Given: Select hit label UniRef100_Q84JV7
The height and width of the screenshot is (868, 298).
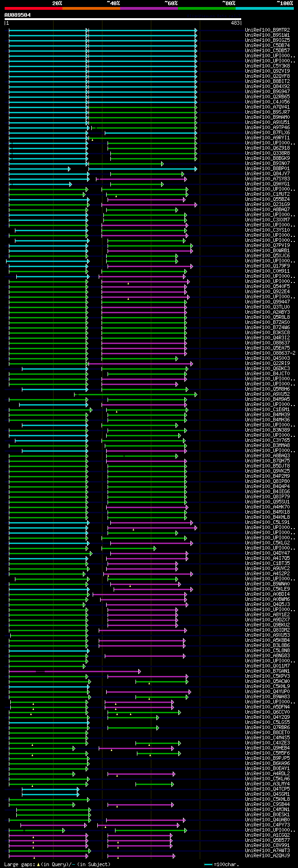Looking at the screenshot, I should click(267, 174).
